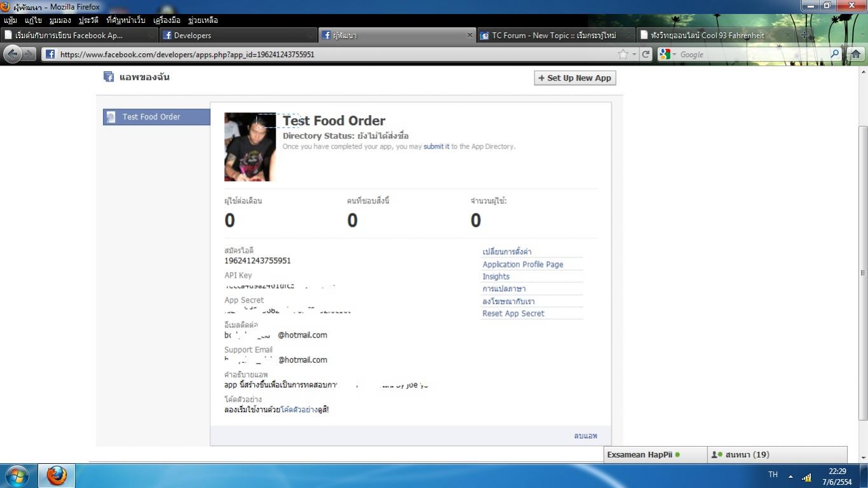Screen dimensions: 868x488
Task: Open the ที่คั่นหน้าเว็บ menu
Action: click(126, 20)
